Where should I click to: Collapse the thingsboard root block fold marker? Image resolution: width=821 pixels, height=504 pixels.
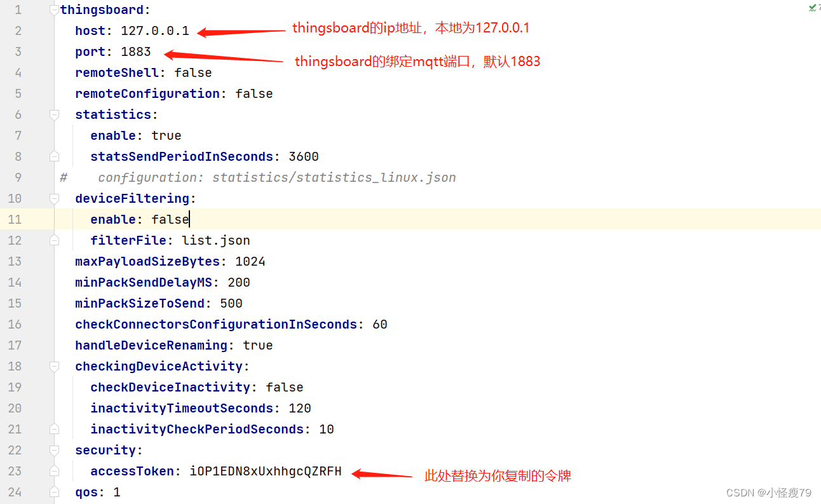pos(54,10)
